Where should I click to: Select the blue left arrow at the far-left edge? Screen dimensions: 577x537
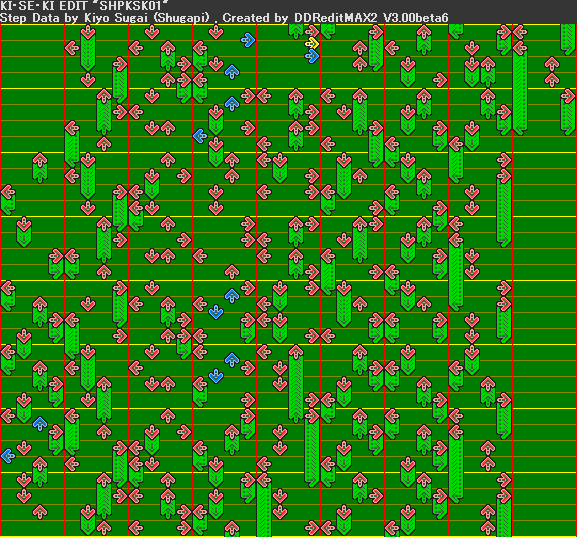click(x=8, y=456)
